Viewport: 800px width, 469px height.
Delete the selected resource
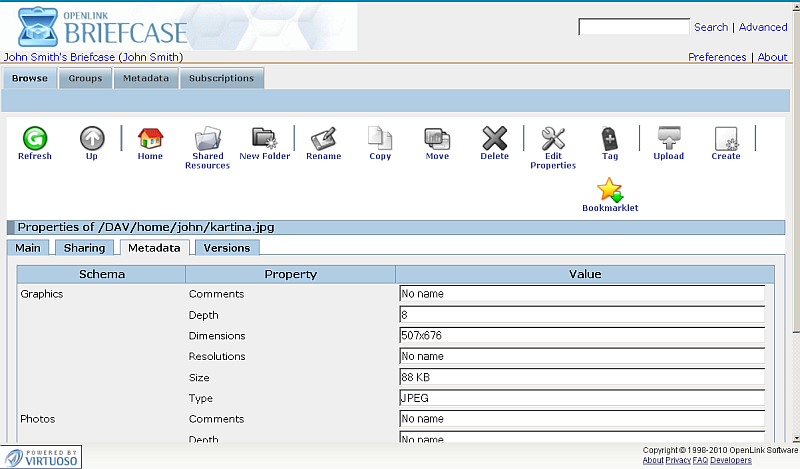point(494,138)
